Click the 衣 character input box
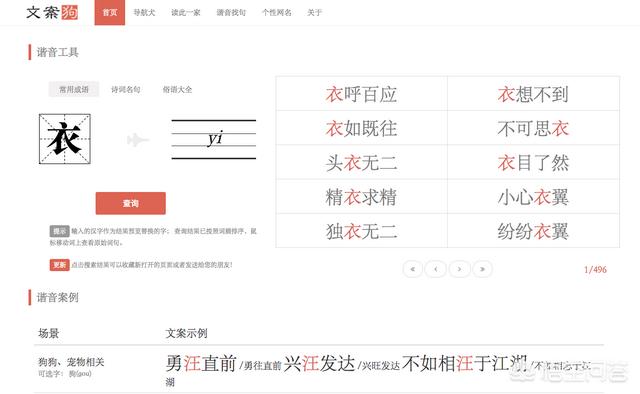The width and height of the screenshot is (640, 394). click(x=64, y=139)
